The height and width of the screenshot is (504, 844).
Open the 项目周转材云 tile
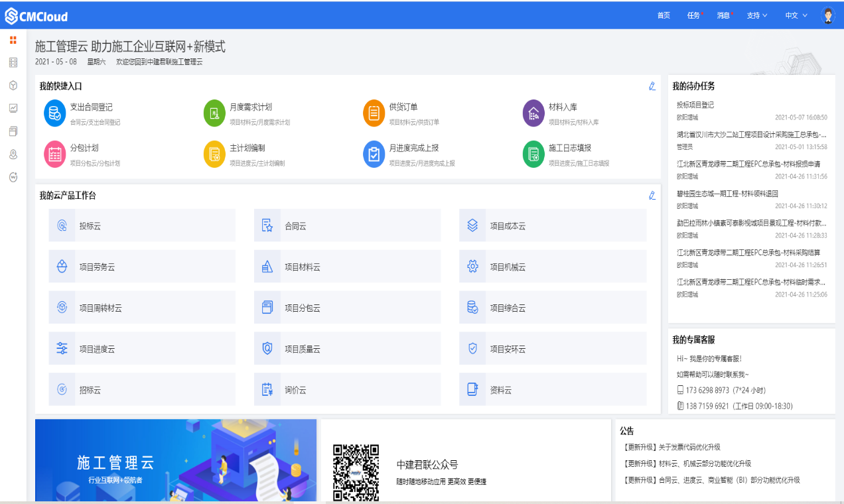tap(142, 308)
